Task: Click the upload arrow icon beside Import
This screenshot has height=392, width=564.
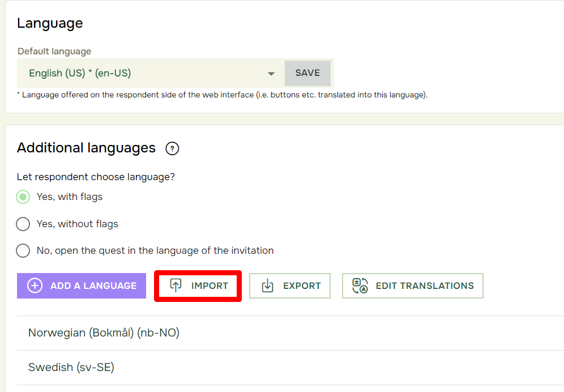Action: coord(176,286)
